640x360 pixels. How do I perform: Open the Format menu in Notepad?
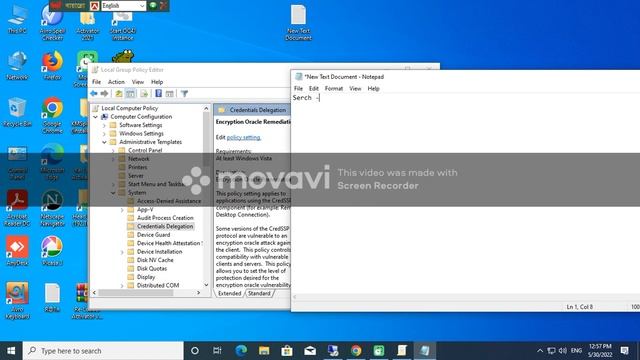pos(334,89)
